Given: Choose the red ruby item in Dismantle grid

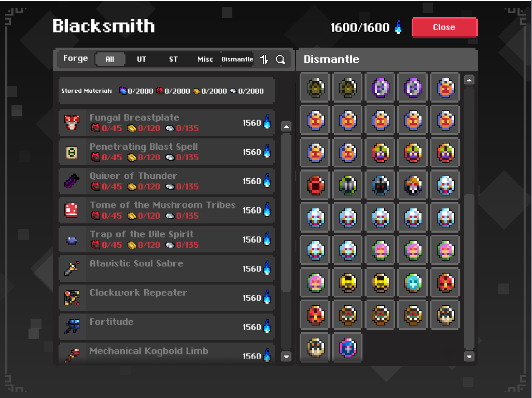Looking at the screenshot, I should click(x=316, y=185).
